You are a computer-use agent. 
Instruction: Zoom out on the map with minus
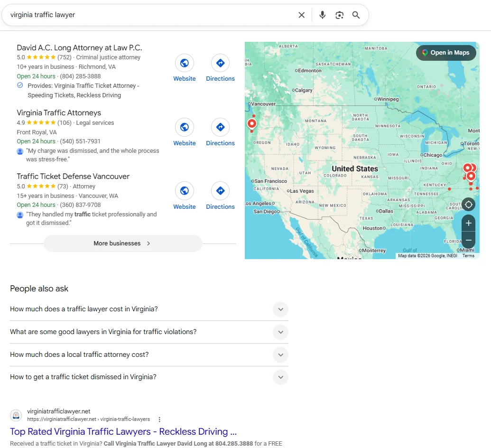click(468, 240)
